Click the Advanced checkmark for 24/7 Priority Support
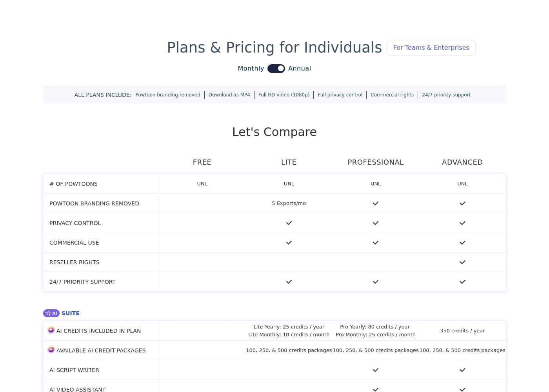 click(462, 282)
